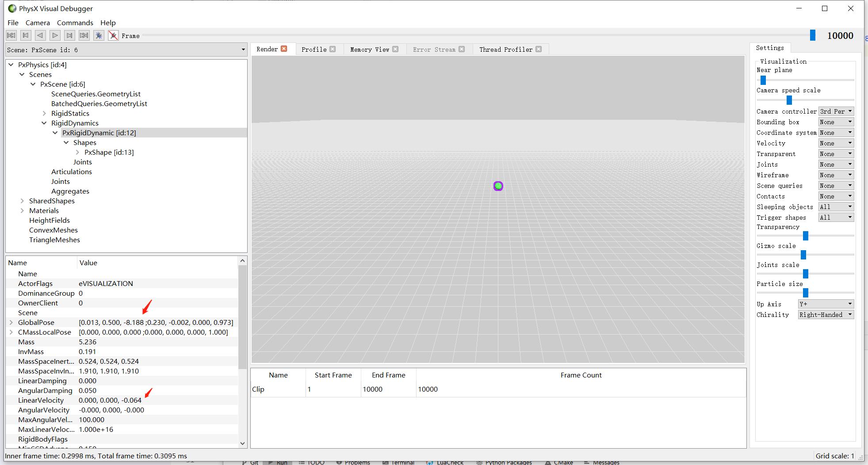
Task: Play the clip forward
Action: tap(55, 35)
